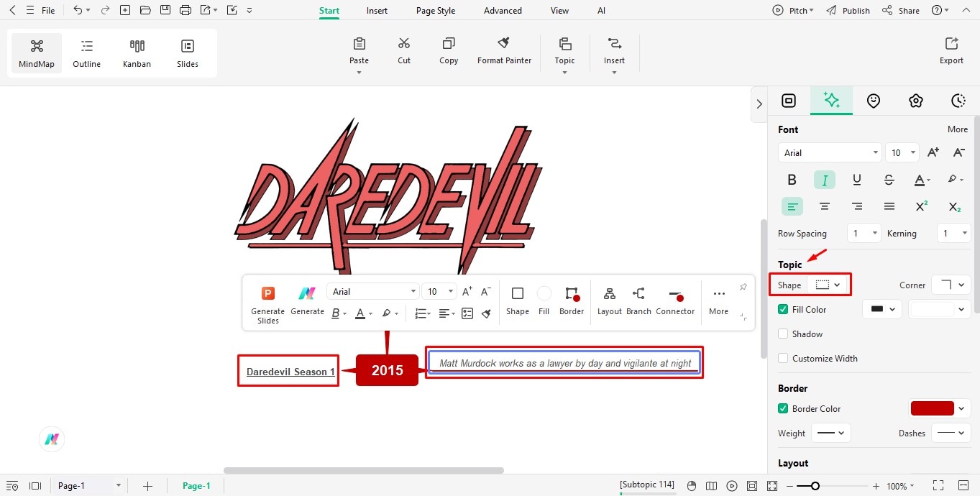Open border Dashes dropdown
Viewport: 980px width, 496px height.
pyautogui.click(x=951, y=433)
